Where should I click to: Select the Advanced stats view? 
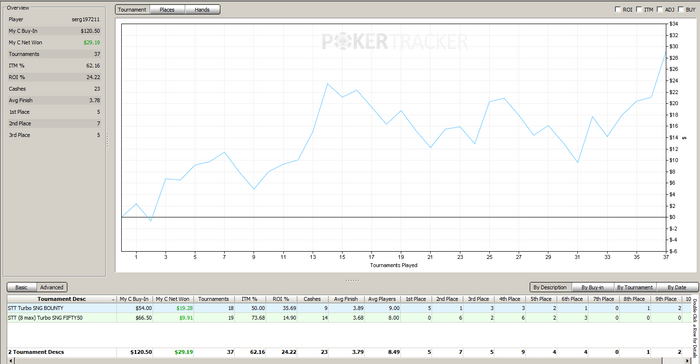tap(52, 288)
